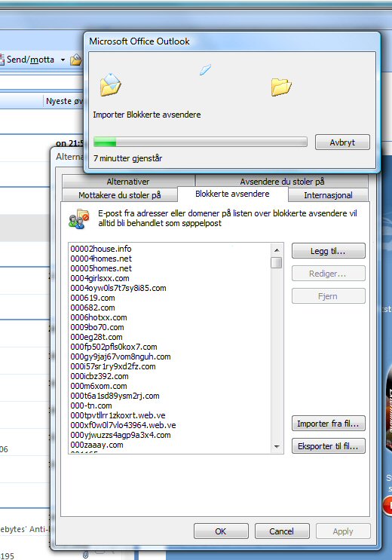This screenshot has width=392, height=560.
Task: Select 000eg28t.com in the list
Action: point(96,337)
